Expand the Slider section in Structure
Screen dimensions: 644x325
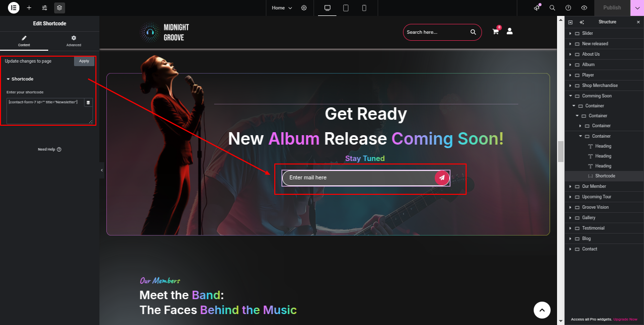coord(570,33)
